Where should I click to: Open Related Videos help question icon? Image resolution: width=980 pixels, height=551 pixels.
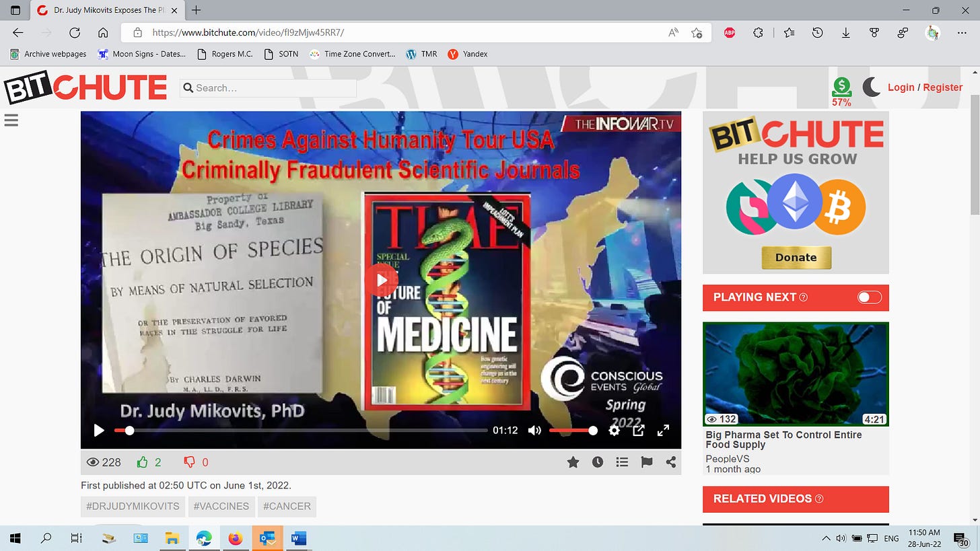(x=819, y=499)
